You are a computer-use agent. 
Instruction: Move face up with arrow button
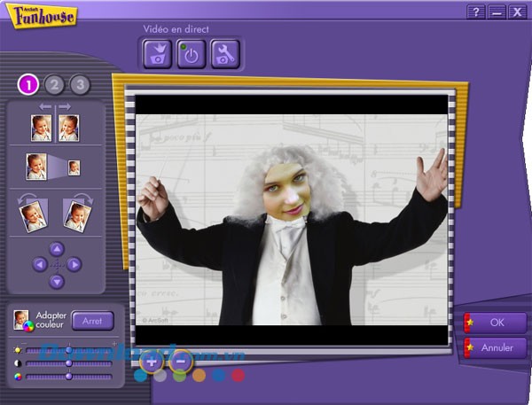tap(56, 248)
